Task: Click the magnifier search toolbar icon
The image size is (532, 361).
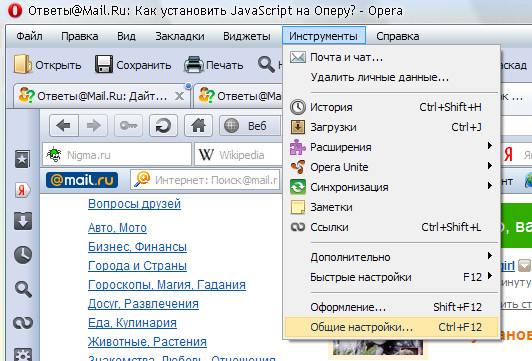Action: tap(266, 64)
